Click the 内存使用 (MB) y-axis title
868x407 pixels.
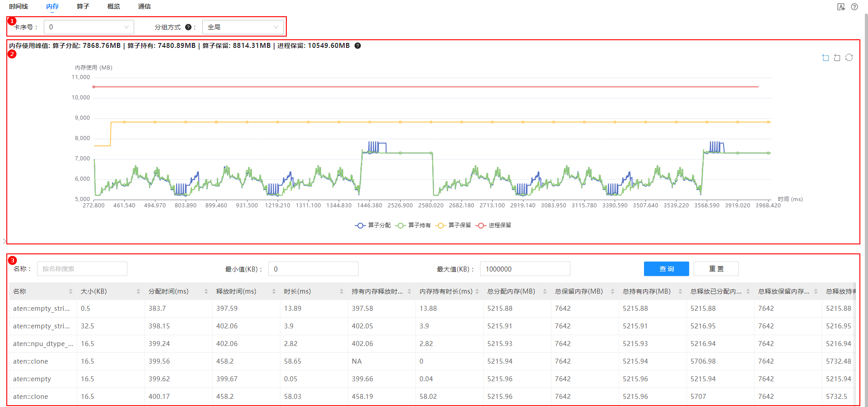tap(93, 68)
